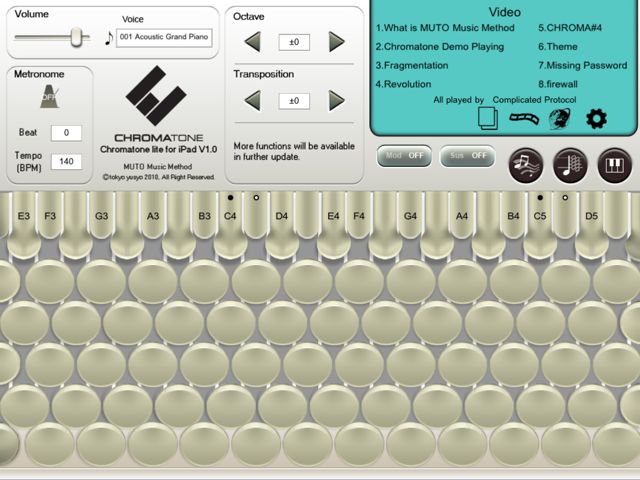Decrease the Octave with left arrow

click(253, 42)
